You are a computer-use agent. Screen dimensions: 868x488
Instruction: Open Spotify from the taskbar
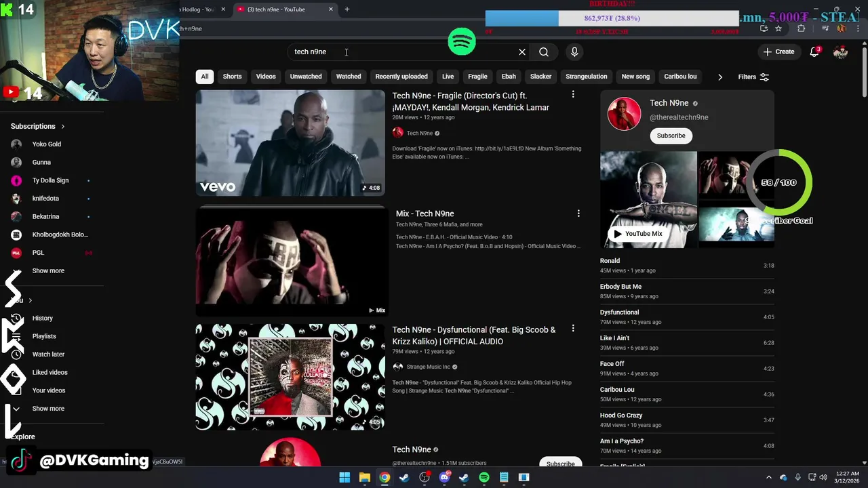pyautogui.click(x=484, y=477)
